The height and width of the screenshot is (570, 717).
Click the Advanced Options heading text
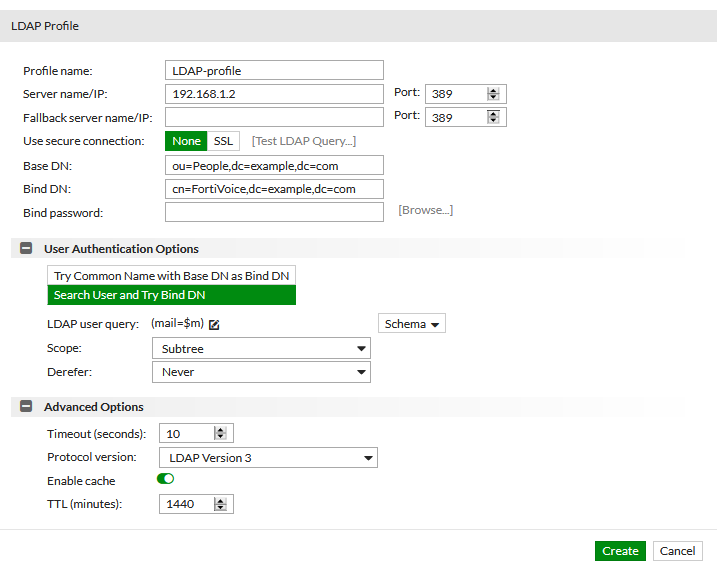(x=94, y=406)
